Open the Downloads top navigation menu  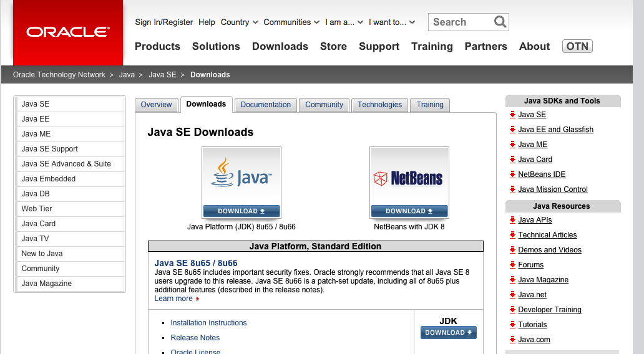[280, 46]
